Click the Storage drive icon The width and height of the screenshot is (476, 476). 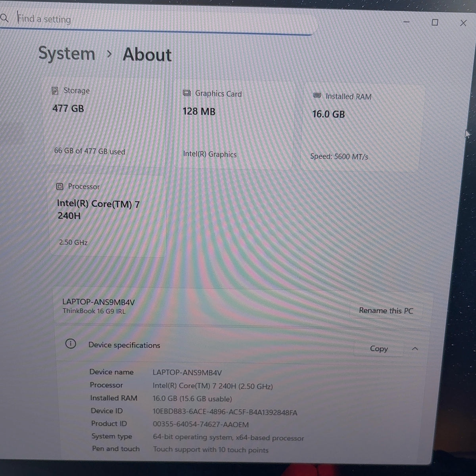tap(55, 91)
